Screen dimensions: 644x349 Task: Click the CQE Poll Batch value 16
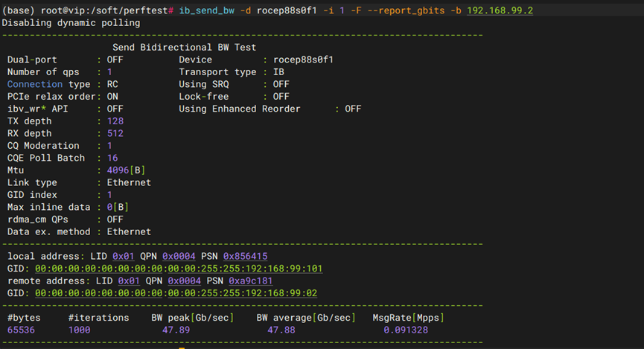click(x=112, y=158)
